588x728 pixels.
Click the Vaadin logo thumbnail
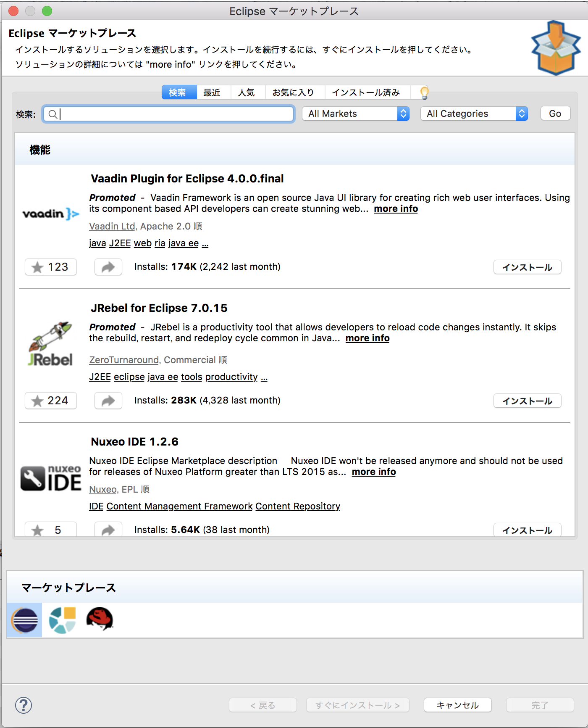click(51, 214)
